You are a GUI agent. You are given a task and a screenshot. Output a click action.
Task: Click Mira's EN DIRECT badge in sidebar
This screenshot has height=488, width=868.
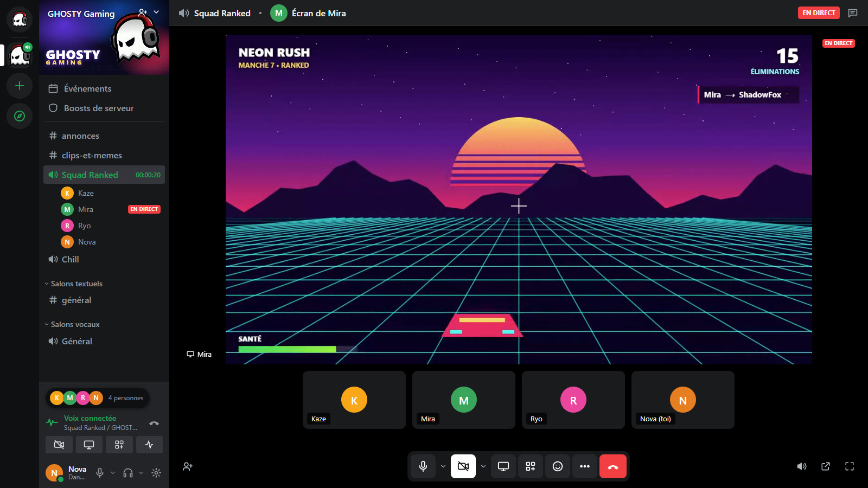(x=144, y=209)
